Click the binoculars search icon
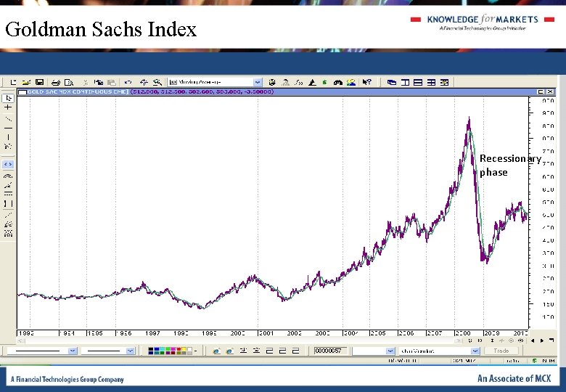The width and height of the screenshot is (566, 392). [x=338, y=82]
